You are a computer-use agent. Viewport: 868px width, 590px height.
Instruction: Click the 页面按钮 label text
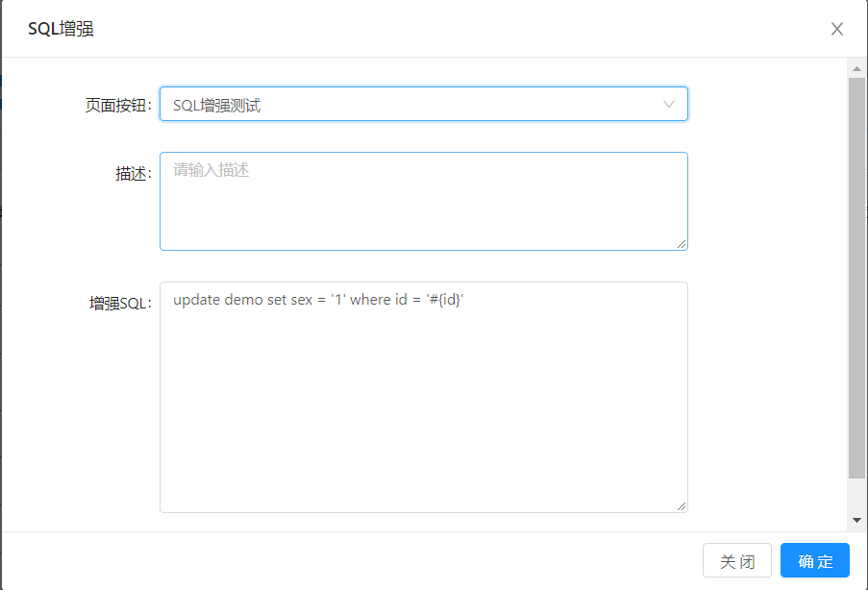point(118,105)
